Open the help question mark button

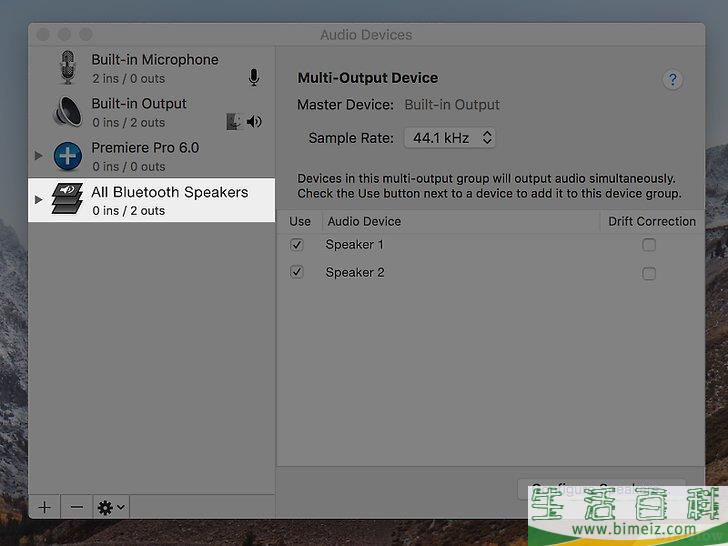(672, 80)
